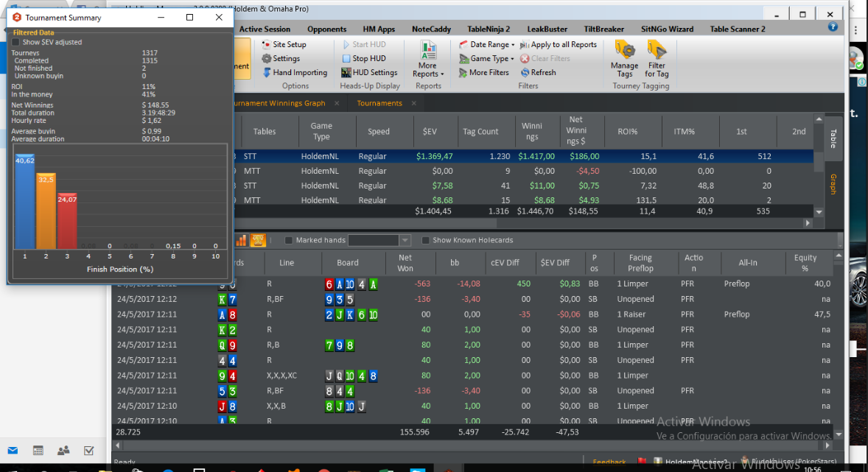
Task: Open the HM Apps ribbon tab
Action: [379, 29]
